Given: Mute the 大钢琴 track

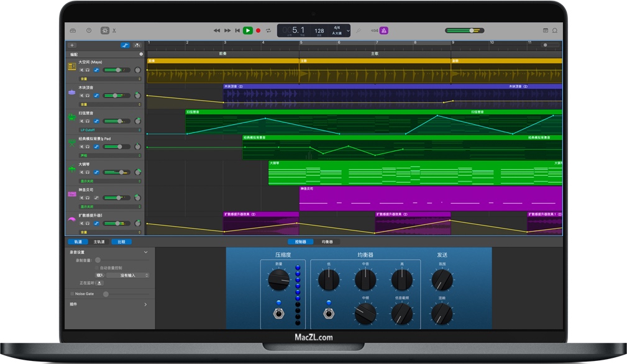Looking at the screenshot, I should [81, 172].
